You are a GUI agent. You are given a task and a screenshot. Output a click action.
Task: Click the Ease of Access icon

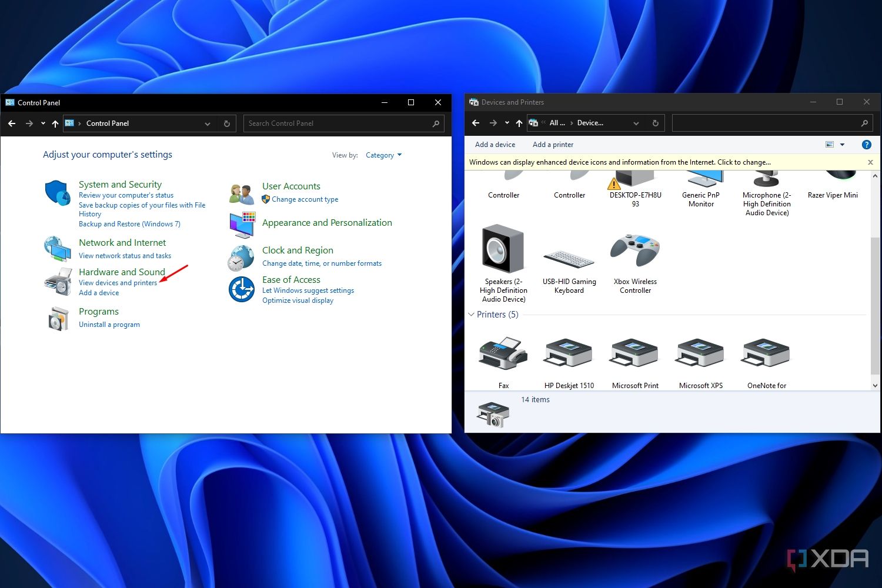[x=242, y=289]
